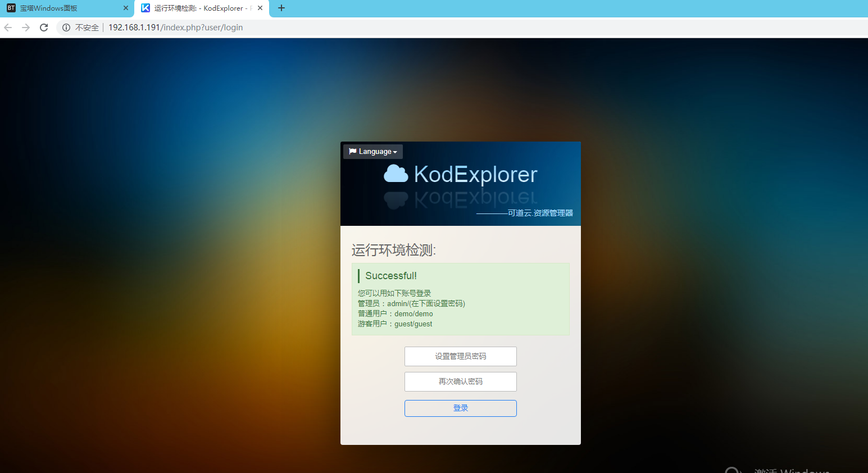Click the KodExplorer favicon on second tab
This screenshot has height=473, width=868.
146,8
